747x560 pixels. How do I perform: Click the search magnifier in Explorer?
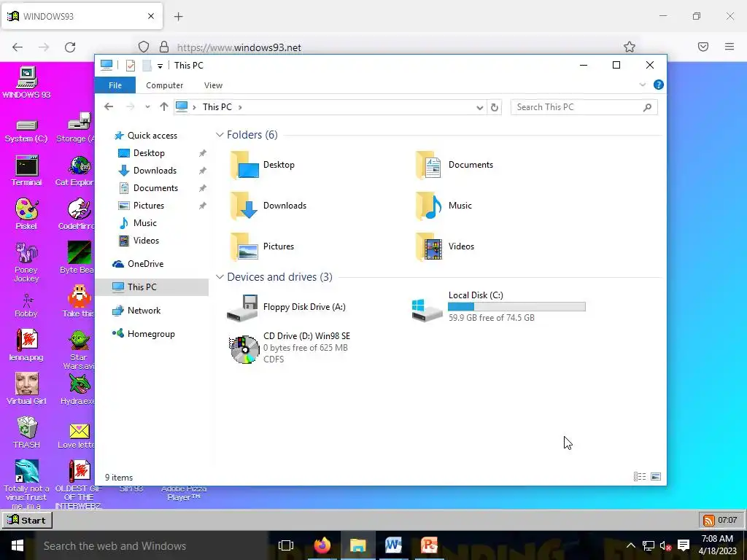(647, 107)
